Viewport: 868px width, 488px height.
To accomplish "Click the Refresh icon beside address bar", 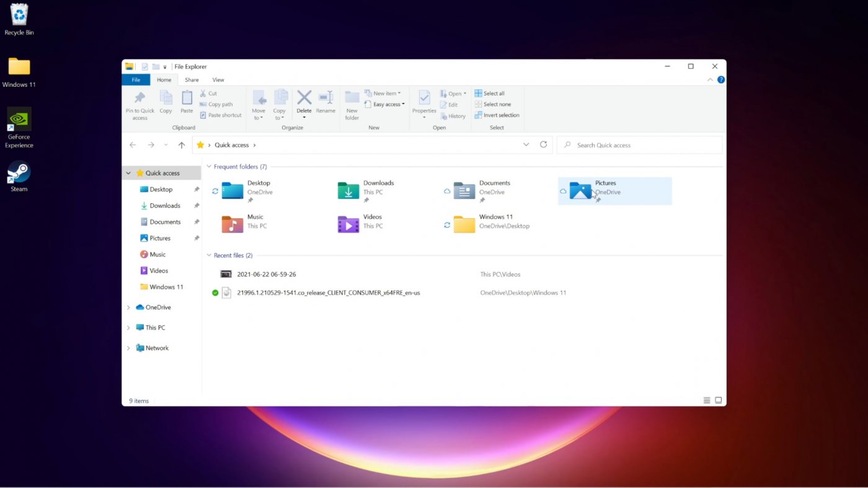I will (x=544, y=144).
